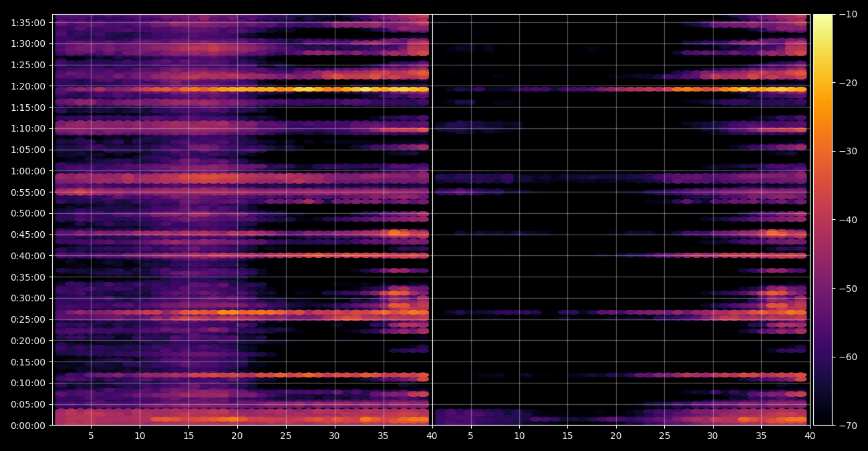Screen dimensions: 868x451
Task: Click inside the left heatmap panel
Action: coord(242,220)
